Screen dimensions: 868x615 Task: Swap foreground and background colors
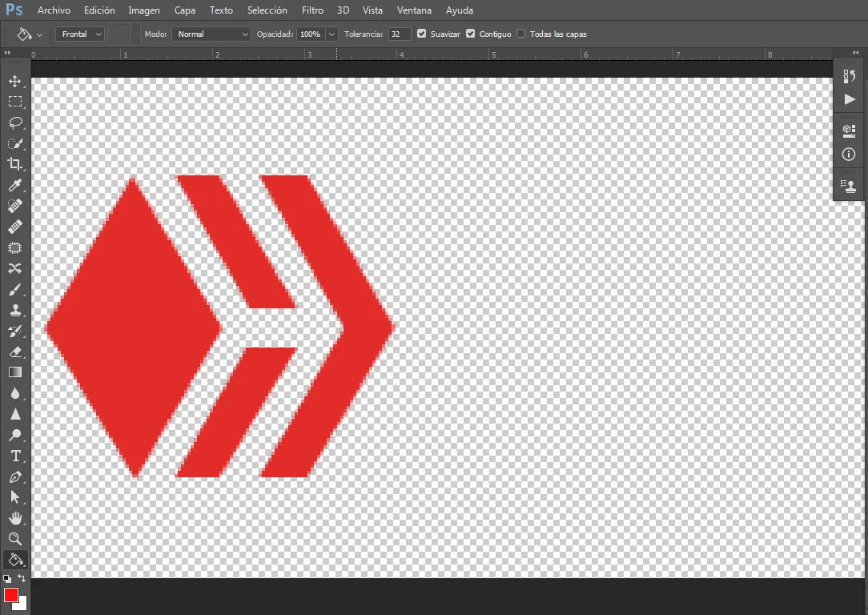click(x=22, y=578)
